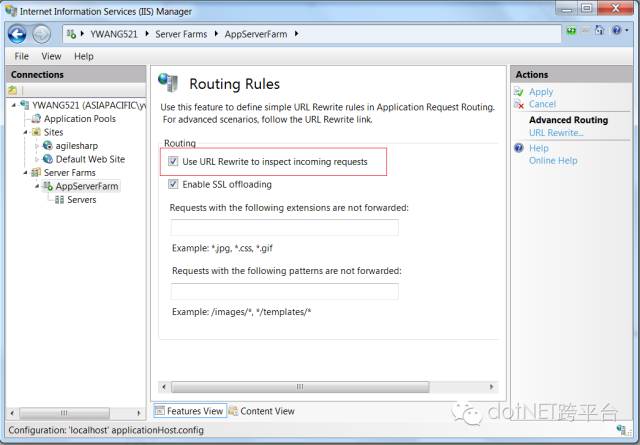Viewport: 640px width, 445px height.
Task: Click the Apply action icon
Action: [x=519, y=91]
